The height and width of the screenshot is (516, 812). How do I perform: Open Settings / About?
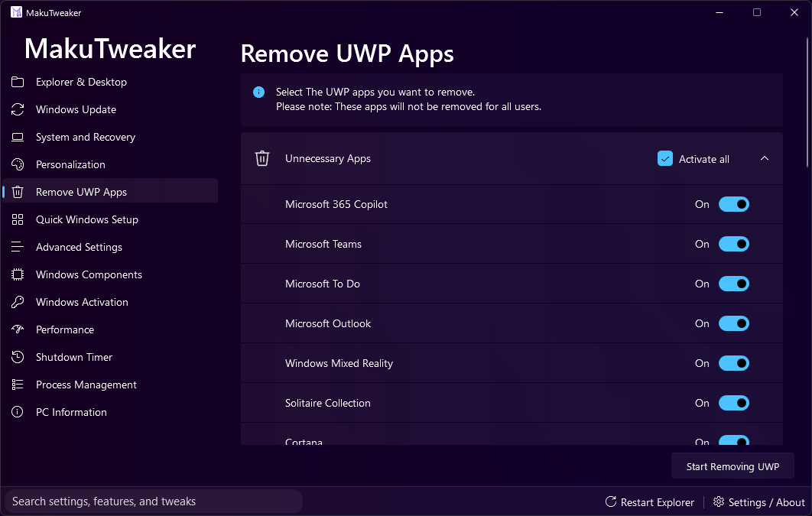pos(759,502)
